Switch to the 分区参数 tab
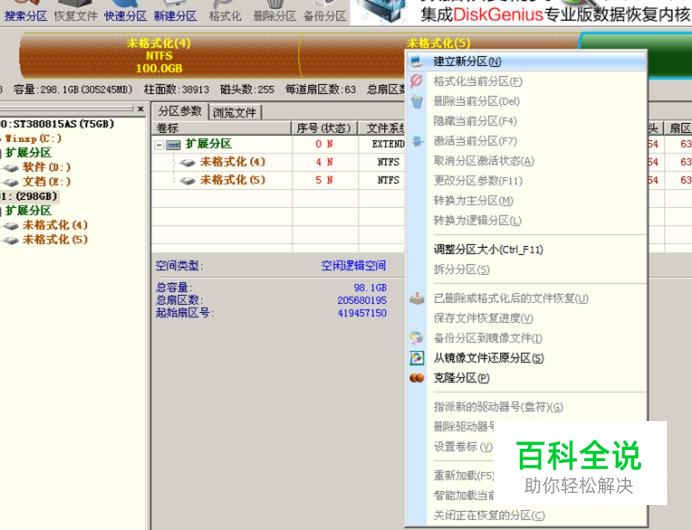Viewport: 692px width, 530px height. (x=180, y=111)
